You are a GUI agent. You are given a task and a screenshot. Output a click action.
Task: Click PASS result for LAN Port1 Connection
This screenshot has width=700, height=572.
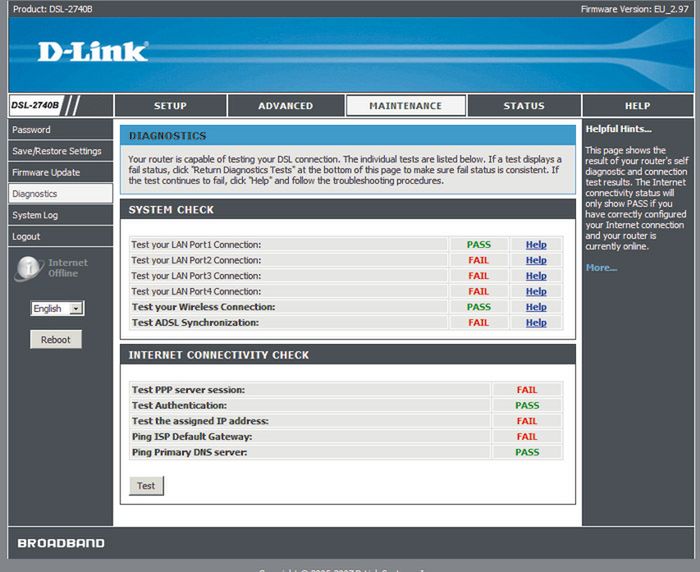pos(479,245)
